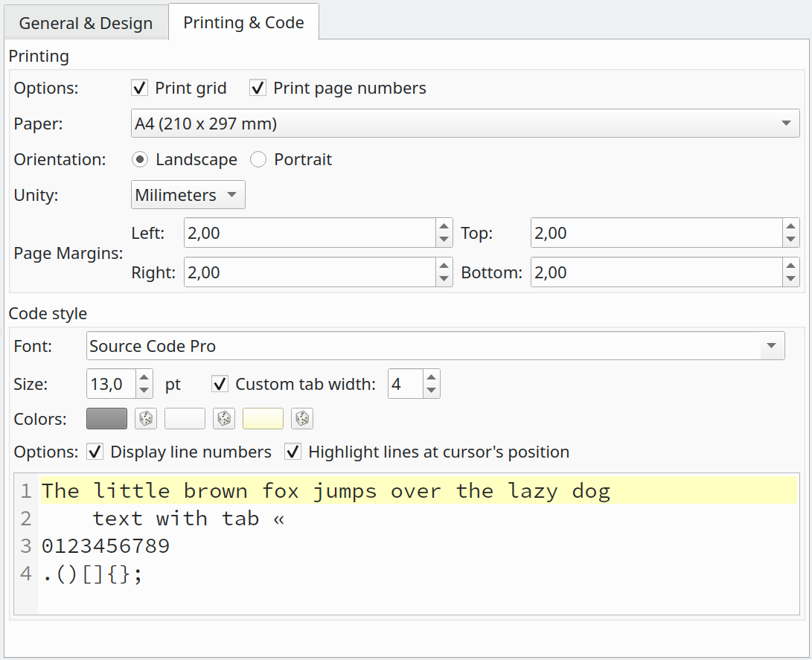This screenshot has width=812, height=660.
Task: Click the preview line '0123456789'
Action: (106, 546)
